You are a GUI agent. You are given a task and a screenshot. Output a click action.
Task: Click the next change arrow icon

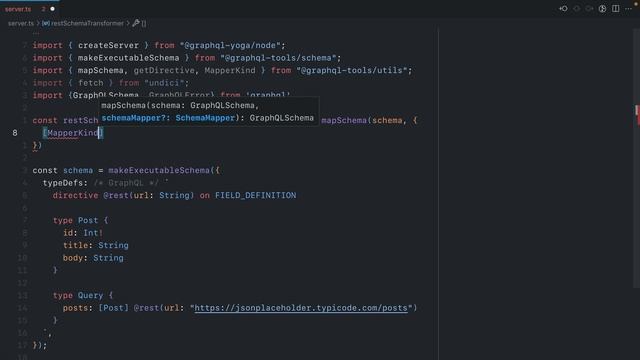click(x=589, y=9)
